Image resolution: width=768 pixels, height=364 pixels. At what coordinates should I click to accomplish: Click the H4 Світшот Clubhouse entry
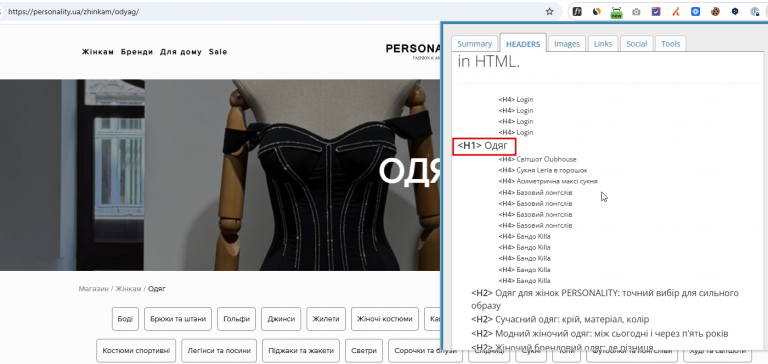point(537,159)
